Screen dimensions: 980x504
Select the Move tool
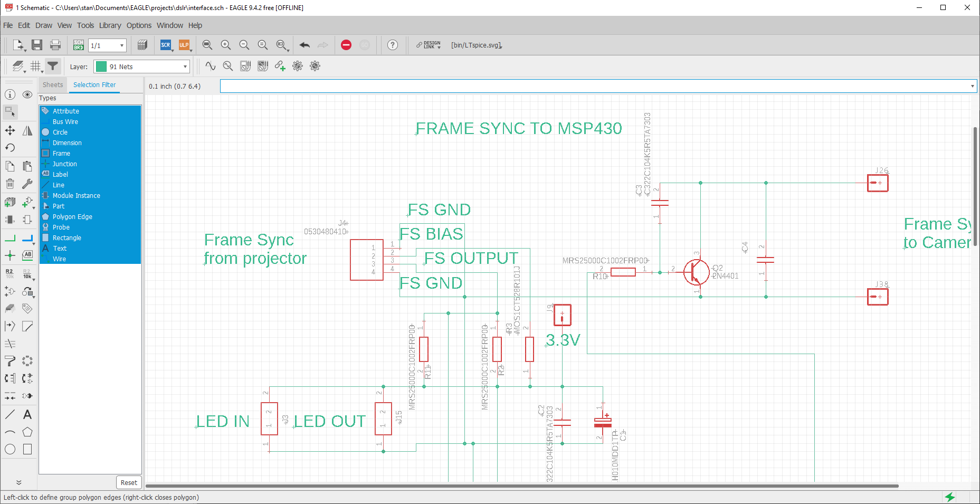click(x=10, y=130)
